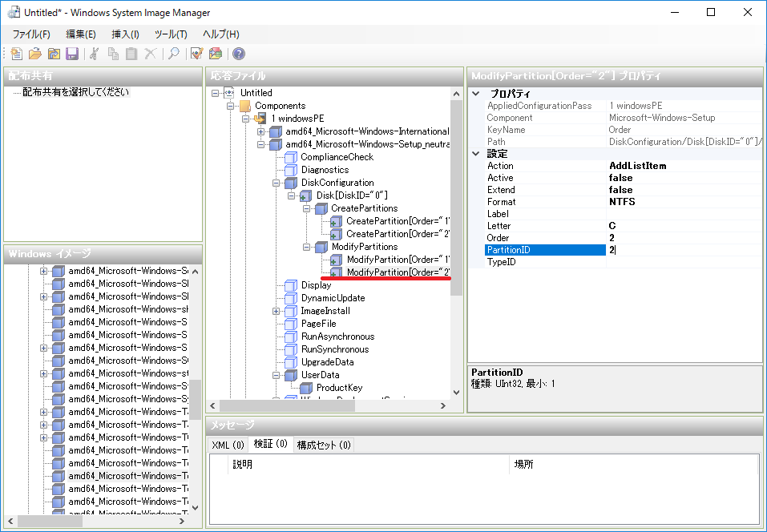Open the ヘルプ(H) menu

(x=221, y=34)
